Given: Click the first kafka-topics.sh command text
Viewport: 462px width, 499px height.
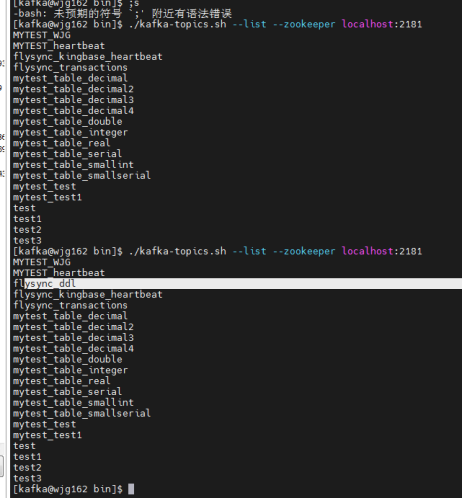Looking at the screenshot, I should tap(177, 25).
